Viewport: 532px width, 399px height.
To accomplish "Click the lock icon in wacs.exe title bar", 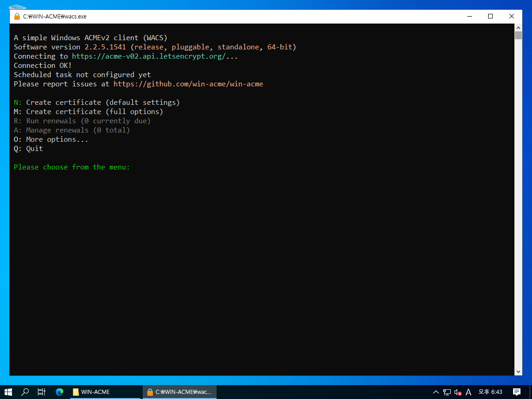I will [x=17, y=16].
